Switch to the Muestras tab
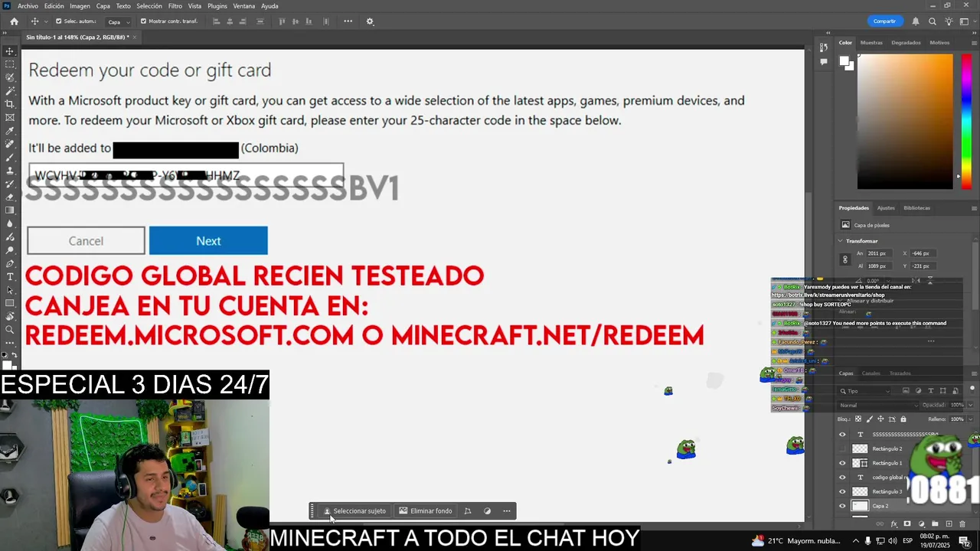The height and width of the screenshot is (551, 980). [x=871, y=43]
